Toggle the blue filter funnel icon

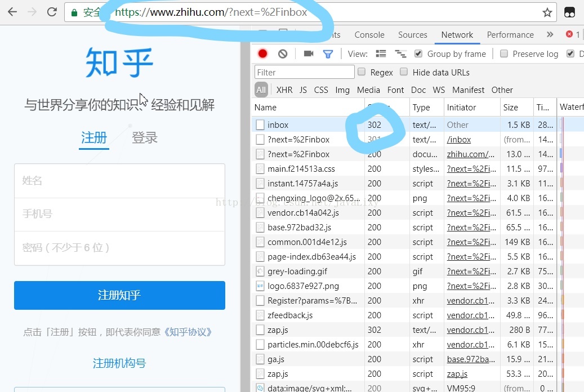click(x=328, y=54)
